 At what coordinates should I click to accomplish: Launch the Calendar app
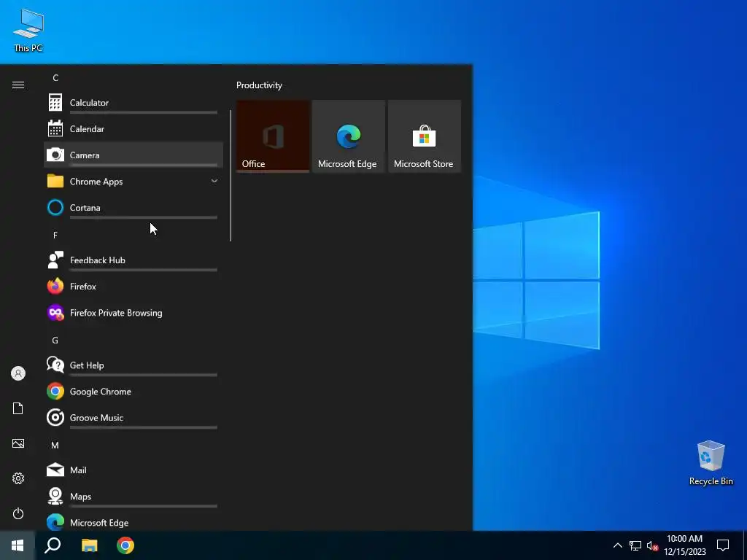[x=133, y=128]
